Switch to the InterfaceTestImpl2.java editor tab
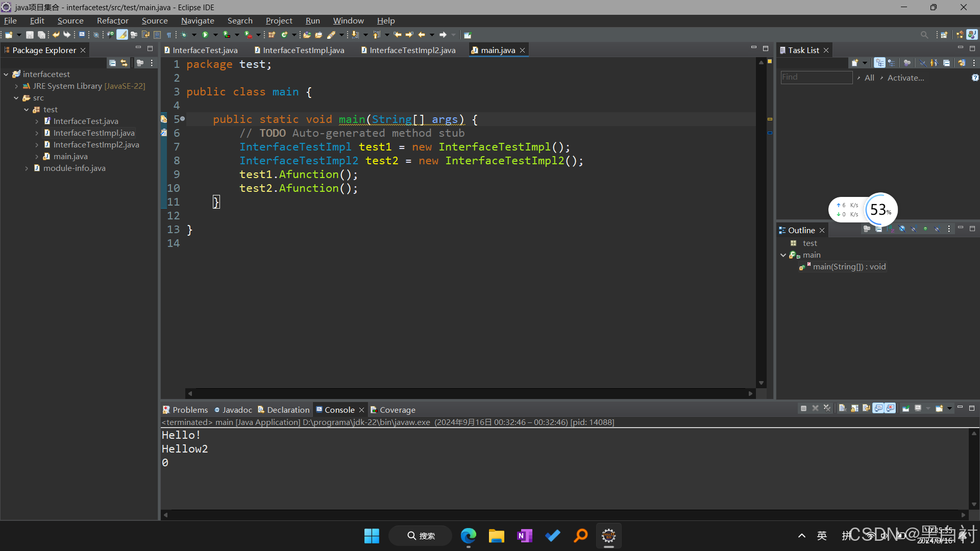Viewport: 980px width, 551px height. 412,50
